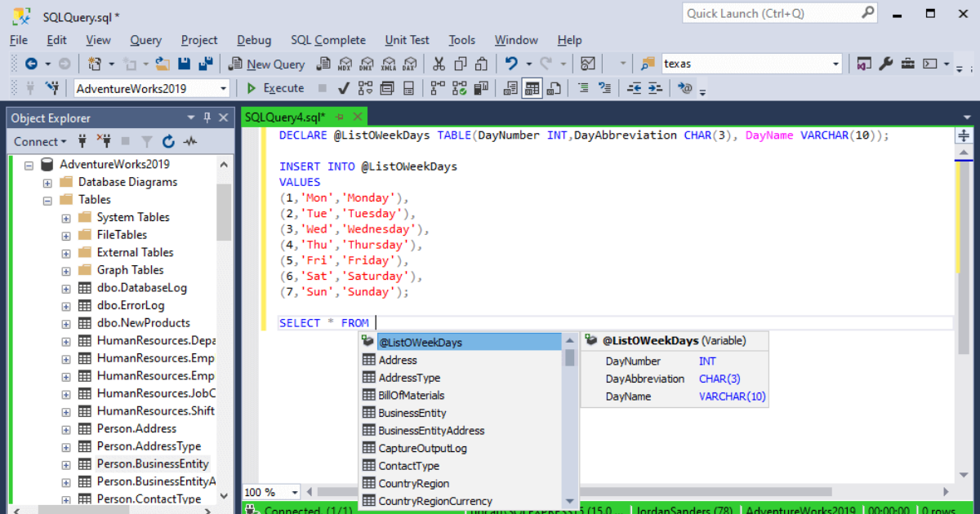
Task: Click the Navigate Backward arrow icon
Action: [31, 64]
